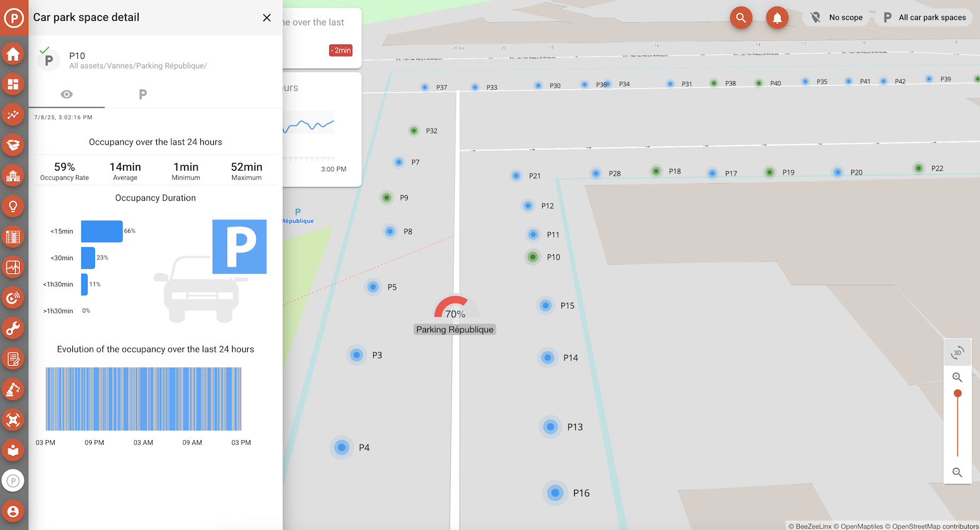This screenshot has width=980, height=530.
Task: Open the No scope selector
Action: pyautogui.click(x=836, y=18)
